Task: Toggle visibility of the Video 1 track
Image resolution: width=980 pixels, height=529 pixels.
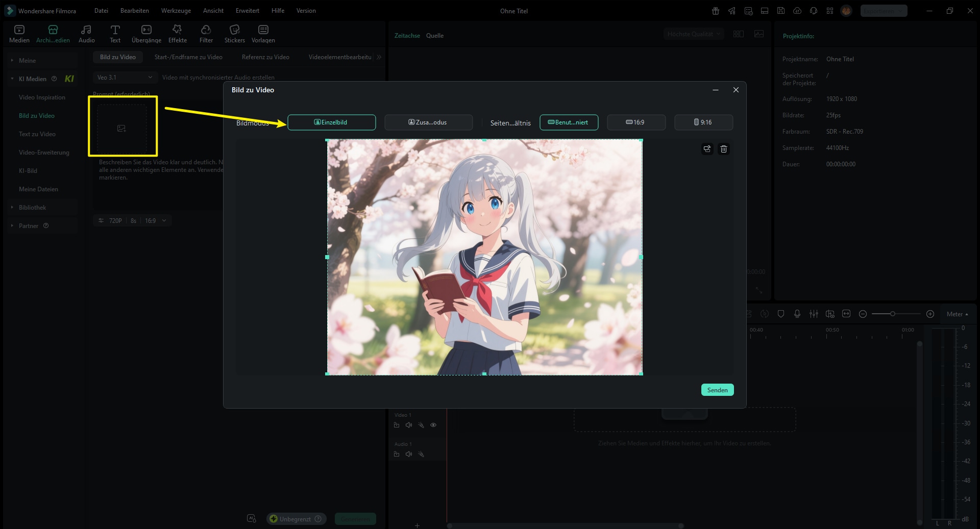Action: click(433, 425)
